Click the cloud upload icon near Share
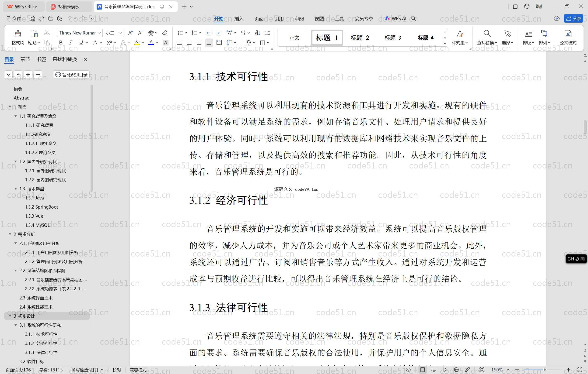Screen dimensions: 588x374 point(556,19)
